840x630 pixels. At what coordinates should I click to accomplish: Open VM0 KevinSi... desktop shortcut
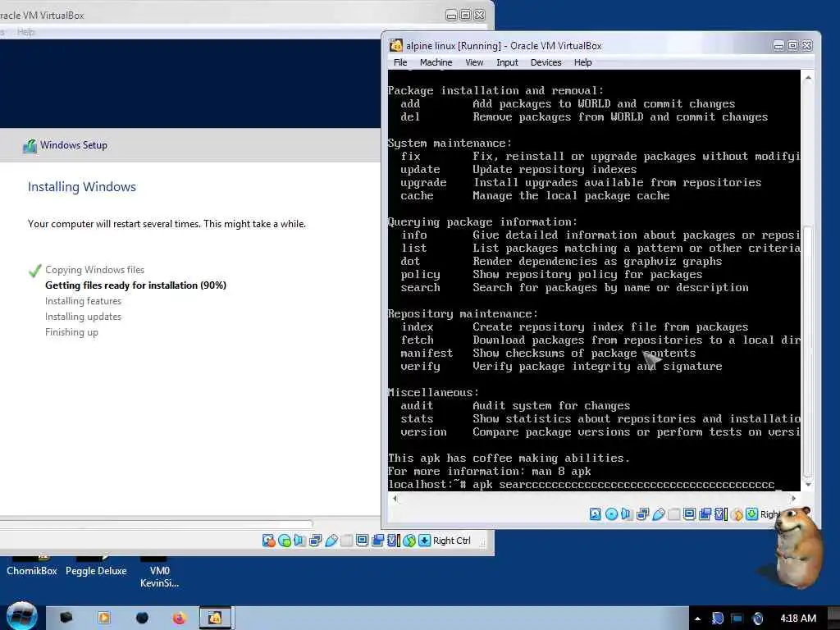tap(160, 573)
